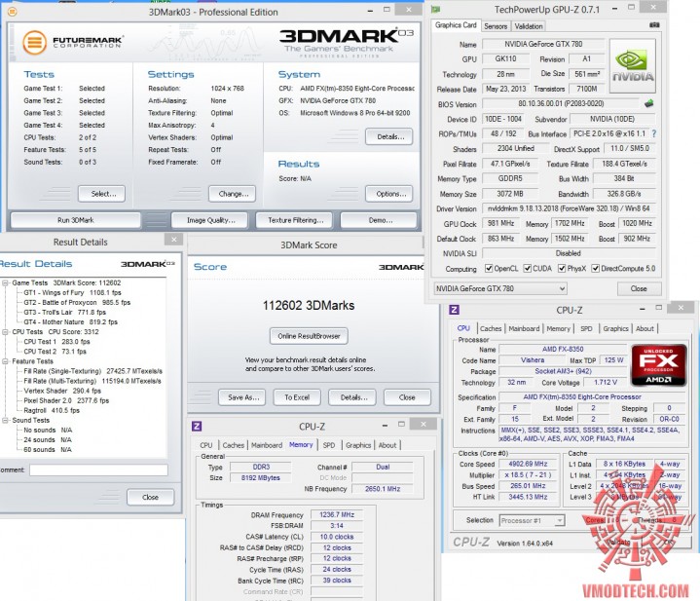
Task: Click the Select... tests button
Action: pyautogui.click(x=102, y=194)
